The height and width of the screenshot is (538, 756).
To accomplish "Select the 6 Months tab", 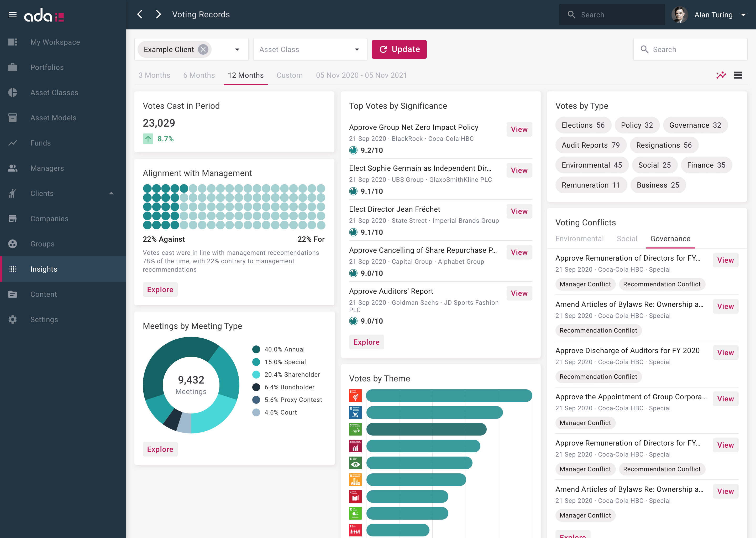I will coord(199,75).
